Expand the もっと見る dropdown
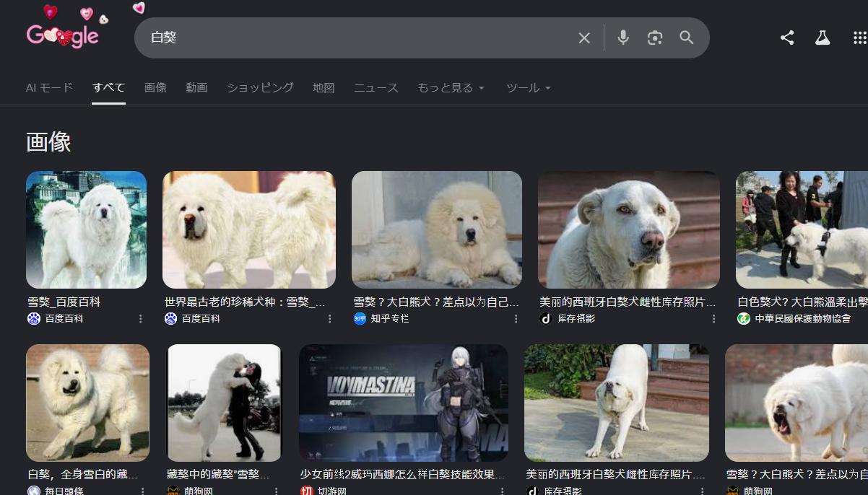The width and height of the screenshot is (868, 495). [451, 88]
